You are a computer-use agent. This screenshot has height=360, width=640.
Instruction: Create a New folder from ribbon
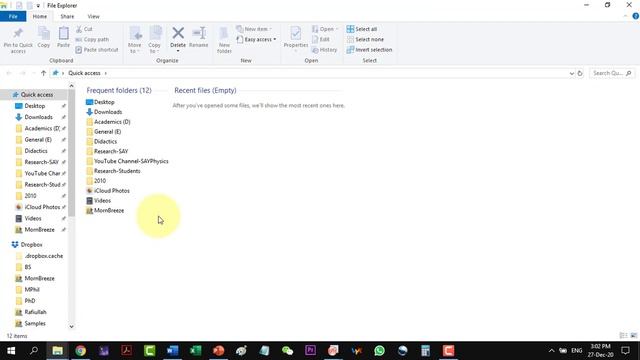click(x=224, y=39)
